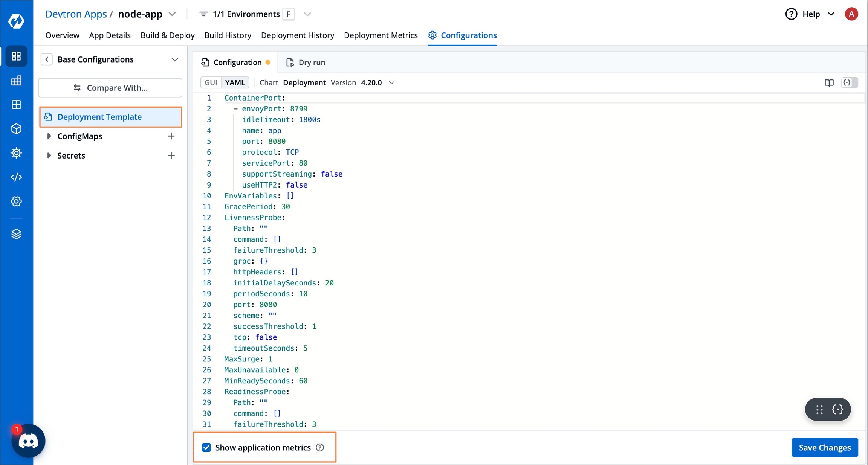Click the Devtron Apps breadcrumb link
This screenshot has height=465, width=868.
coord(76,14)
